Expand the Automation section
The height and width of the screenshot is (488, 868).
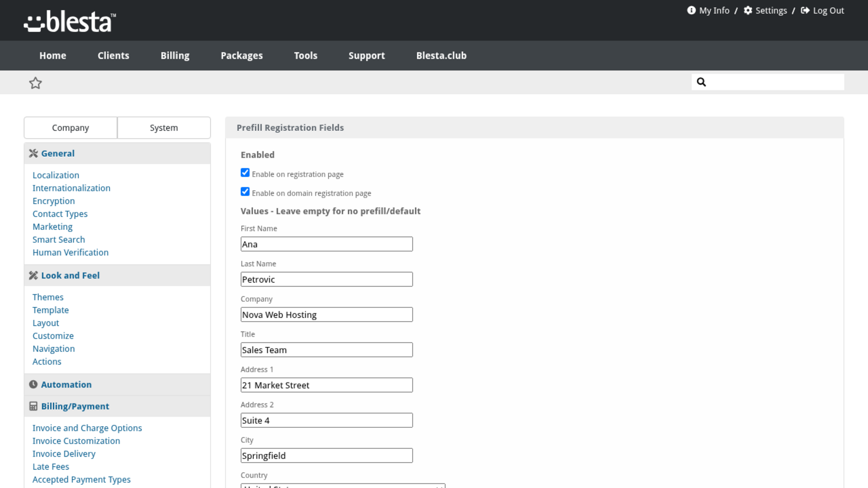click(x=117, y=385)
